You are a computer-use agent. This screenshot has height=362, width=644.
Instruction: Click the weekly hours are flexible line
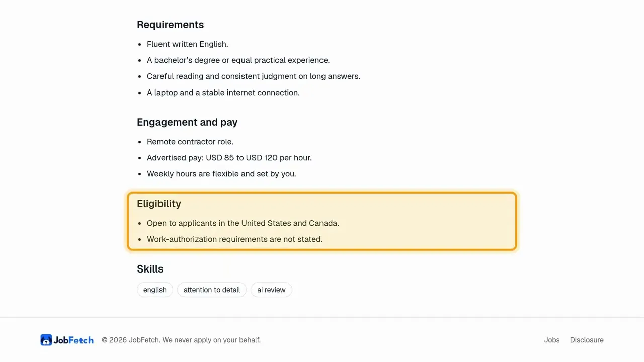[x=221, y=174]
